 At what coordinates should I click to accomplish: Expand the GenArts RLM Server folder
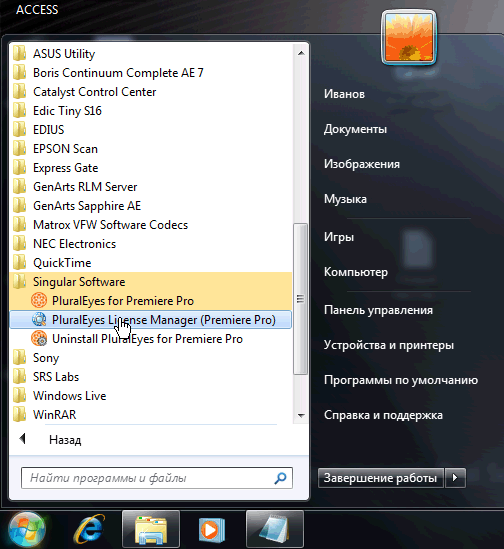[151, 187]
